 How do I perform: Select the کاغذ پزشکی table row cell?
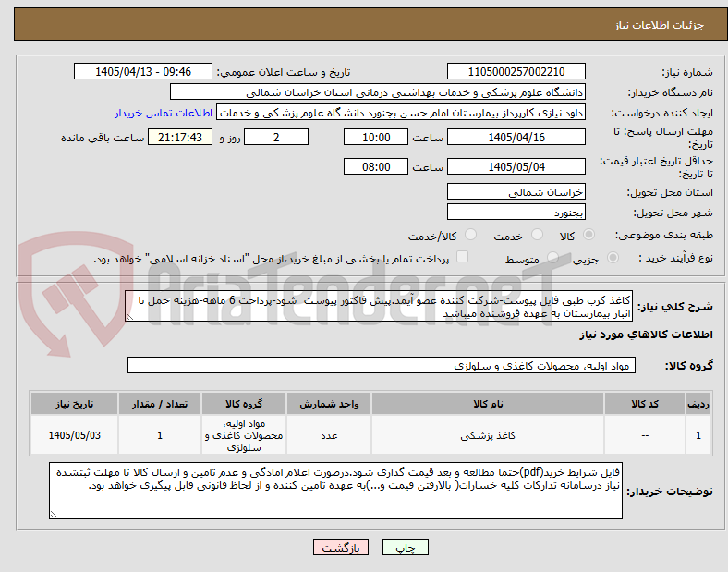[488, 435]
